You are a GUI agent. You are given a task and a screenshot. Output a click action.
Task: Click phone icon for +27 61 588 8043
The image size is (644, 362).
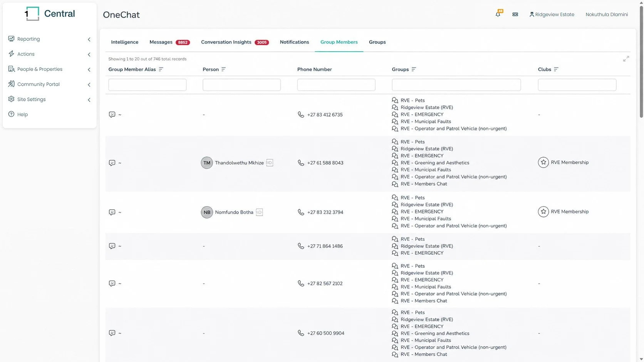pos(301,163)
